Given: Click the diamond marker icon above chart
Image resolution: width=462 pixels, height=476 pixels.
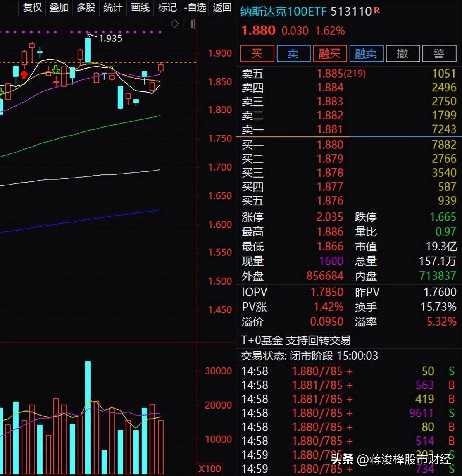Looking at the screenshot, I should click(175, 24).
